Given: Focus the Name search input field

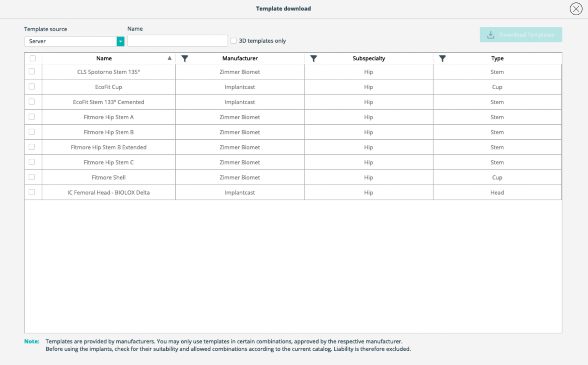Looking at the screenshot, I should [x=177, y=41].
